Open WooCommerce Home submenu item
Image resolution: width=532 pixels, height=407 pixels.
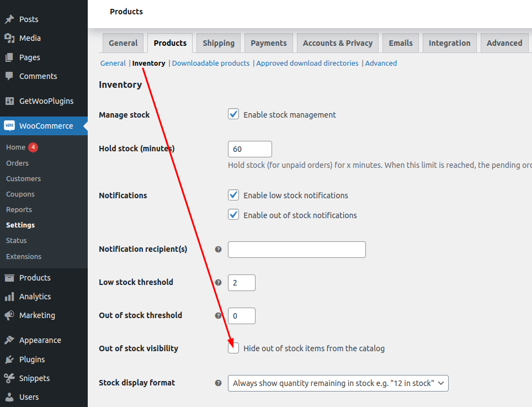pos(15,147)
